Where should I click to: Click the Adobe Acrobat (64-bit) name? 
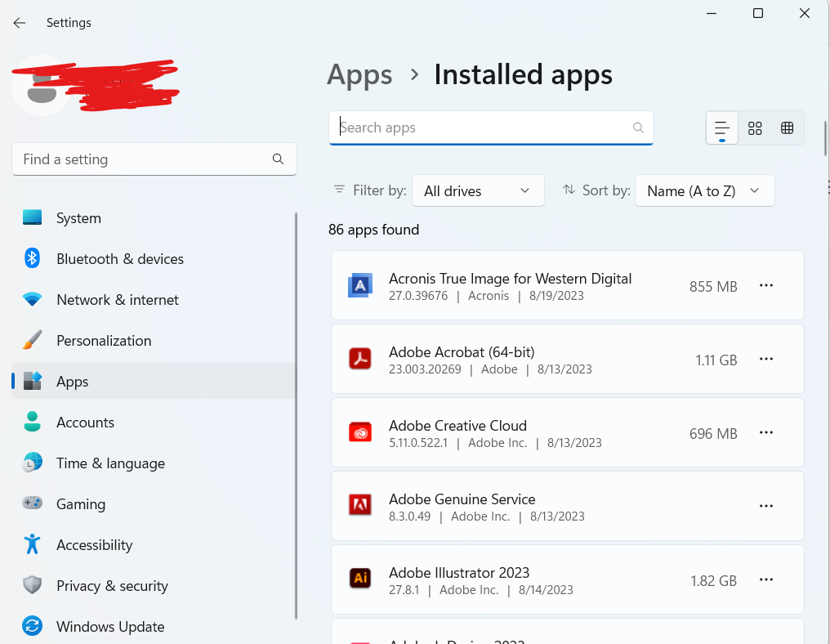click(x=462, y=352)
